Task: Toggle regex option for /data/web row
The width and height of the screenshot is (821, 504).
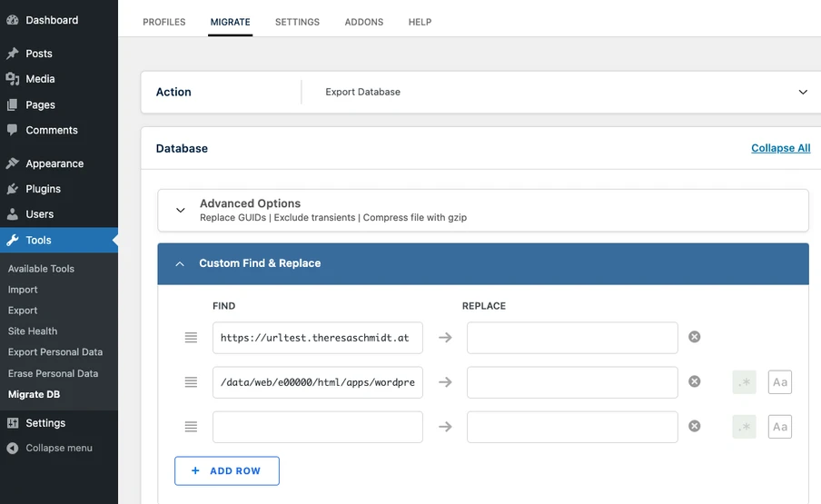Action: click(x=744, y=382)
